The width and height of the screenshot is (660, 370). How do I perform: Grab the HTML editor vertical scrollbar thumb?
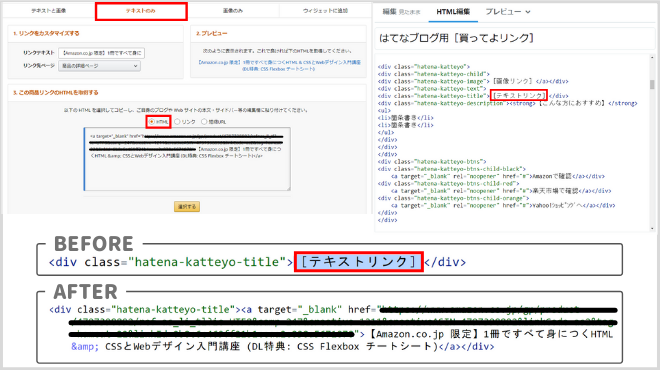pos(652,84)
